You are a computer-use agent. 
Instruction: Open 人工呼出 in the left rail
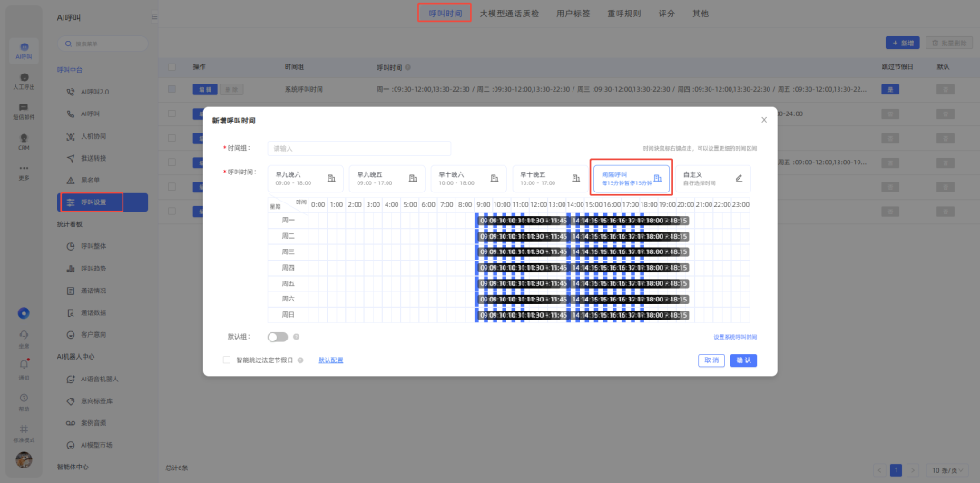pos(24,81)
